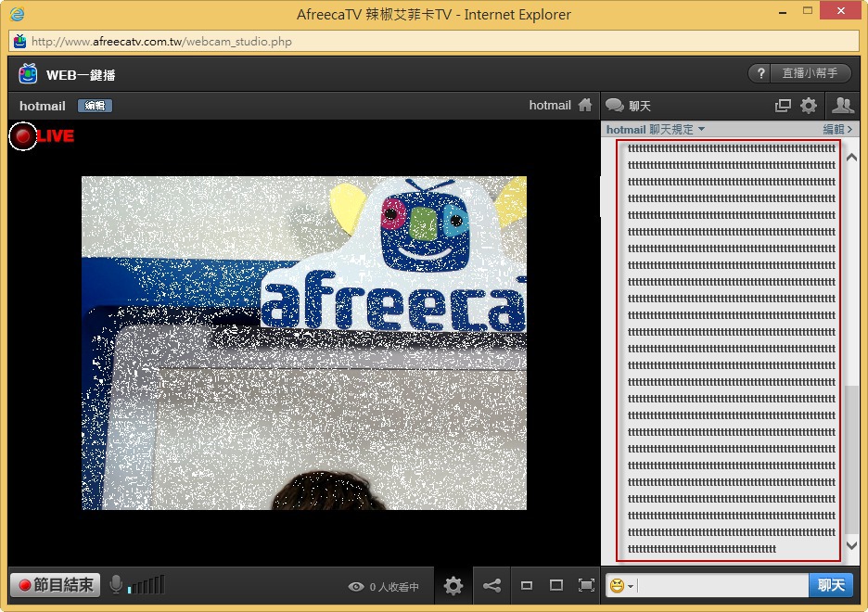Pop out the chat window
This screenshot has width=868, height=612.
pos(783,106)
